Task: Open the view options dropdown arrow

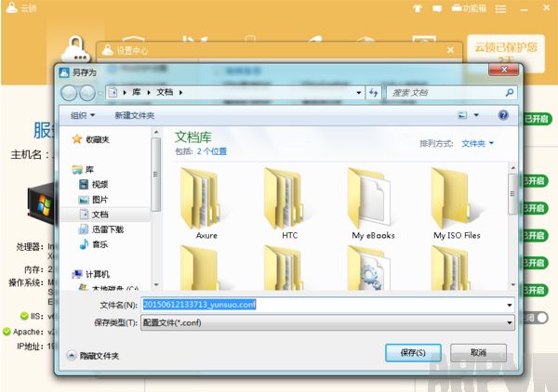Action: pyautogui.click(x=476, y=115)
